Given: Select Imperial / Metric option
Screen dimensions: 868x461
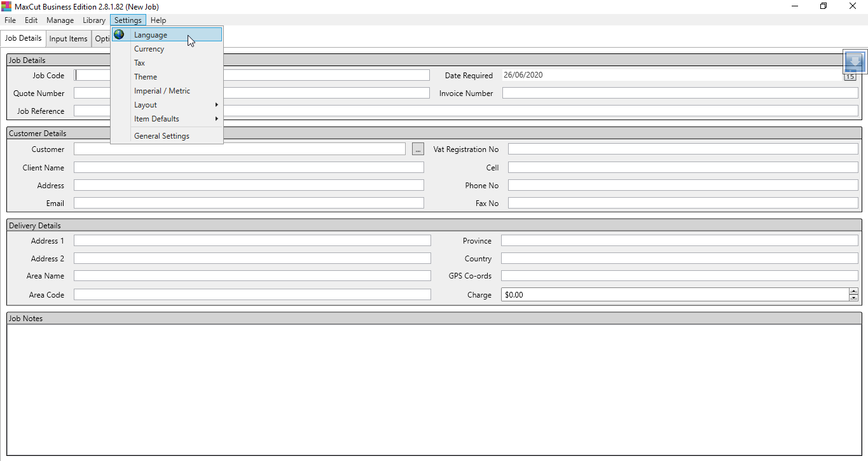Looking at the screenshot, I should tap(167, 91).
